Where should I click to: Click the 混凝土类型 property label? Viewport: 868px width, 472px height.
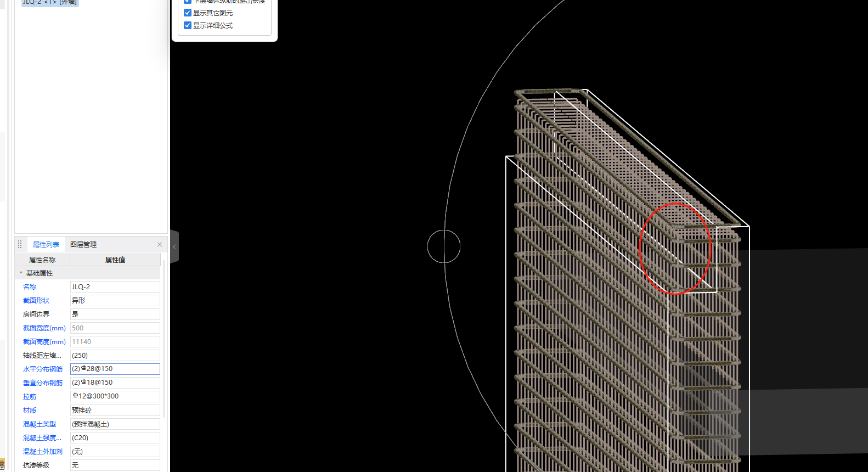pyautogui.click(x=40, y=424)
